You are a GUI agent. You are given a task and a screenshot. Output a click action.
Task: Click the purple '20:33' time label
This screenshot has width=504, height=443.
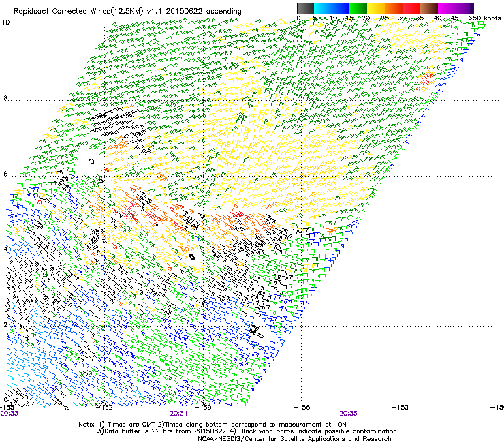10,414
